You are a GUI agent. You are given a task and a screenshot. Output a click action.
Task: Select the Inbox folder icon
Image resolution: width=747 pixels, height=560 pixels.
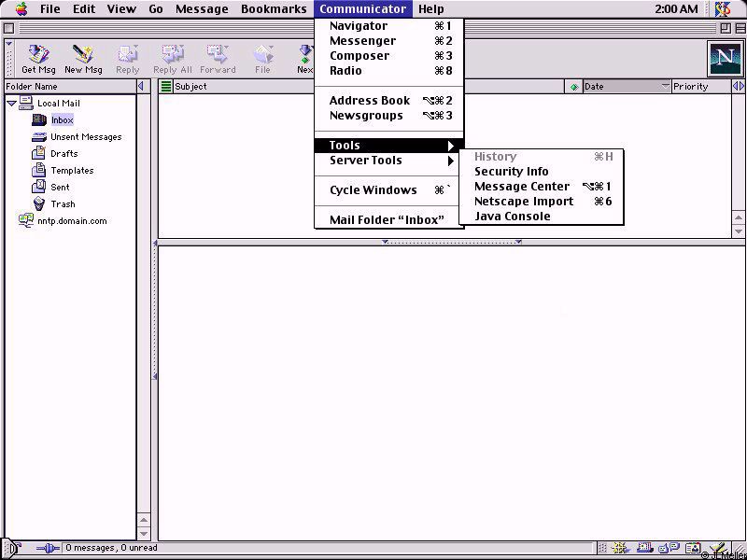coord(39,120)
